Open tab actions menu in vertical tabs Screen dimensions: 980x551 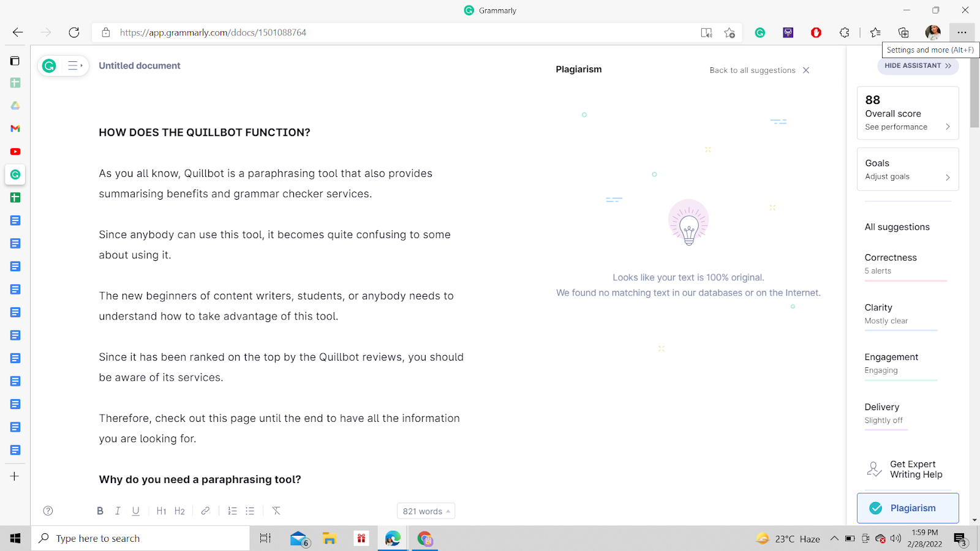[x=15, y=61]
